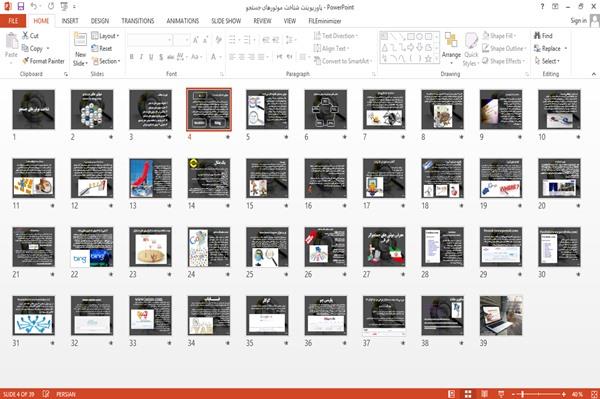Viewport: 600px width, 399px height.
Task: Start Slide Show from the status bar
Action: tap(501, 394)
